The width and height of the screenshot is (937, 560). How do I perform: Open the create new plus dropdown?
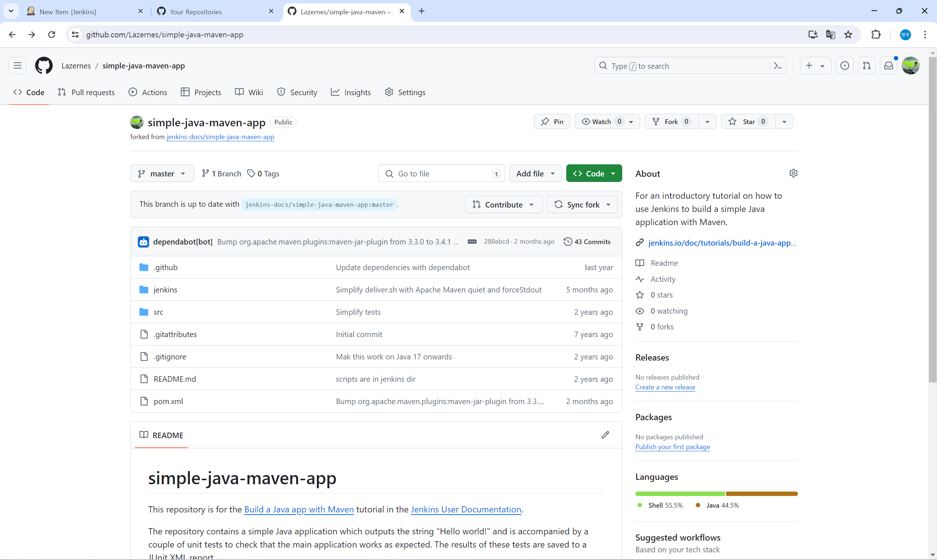pyautogui.click(x=815, y=66)
